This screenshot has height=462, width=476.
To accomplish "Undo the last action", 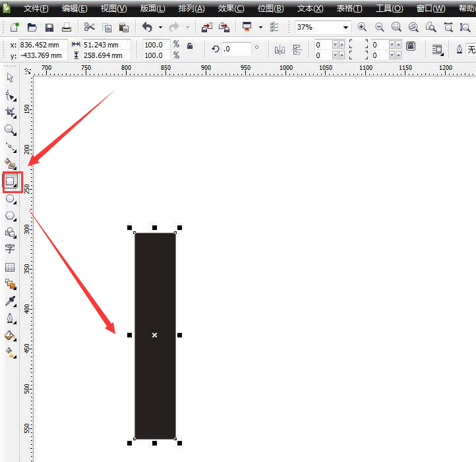I will (147, 27).
